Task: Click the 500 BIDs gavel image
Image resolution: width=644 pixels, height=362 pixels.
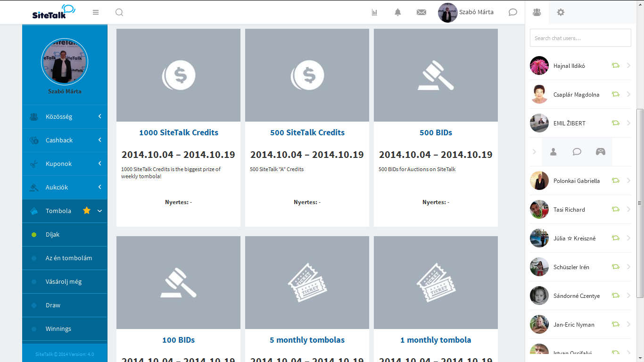Action: [436, 75]
